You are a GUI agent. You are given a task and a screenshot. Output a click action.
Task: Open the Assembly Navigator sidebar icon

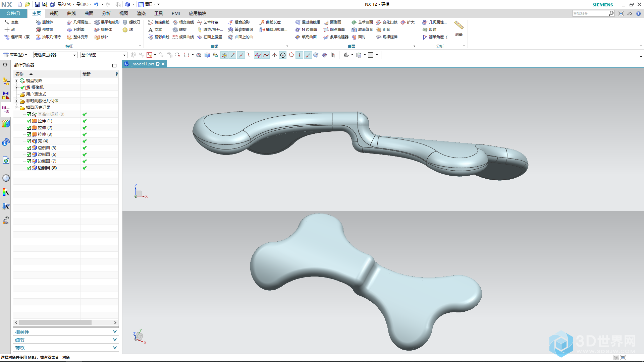(6, 81)
